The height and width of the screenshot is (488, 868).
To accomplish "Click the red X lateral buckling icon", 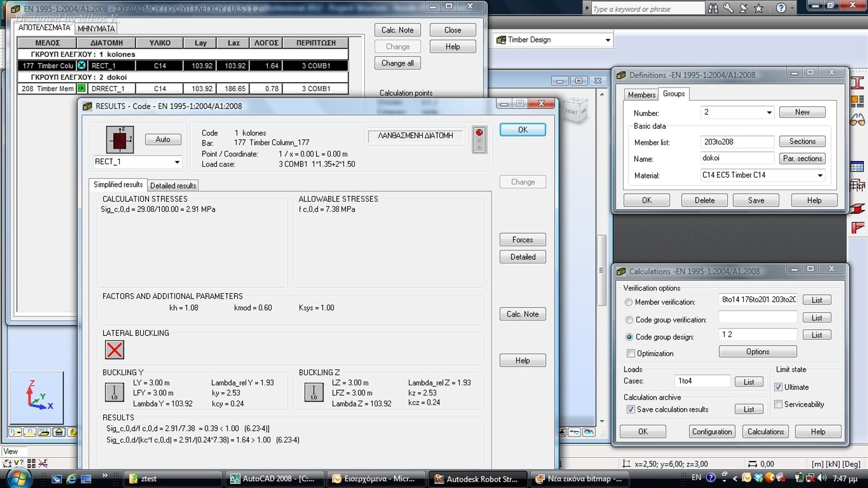I will 114,350.
